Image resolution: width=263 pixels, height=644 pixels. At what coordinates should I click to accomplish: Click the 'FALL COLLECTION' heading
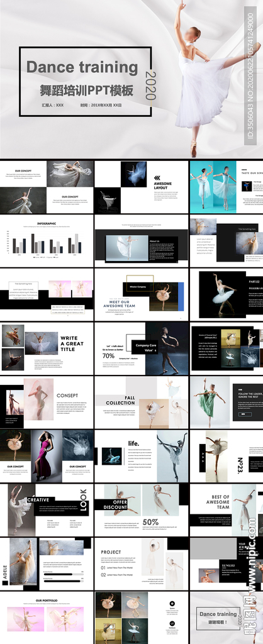120,401
